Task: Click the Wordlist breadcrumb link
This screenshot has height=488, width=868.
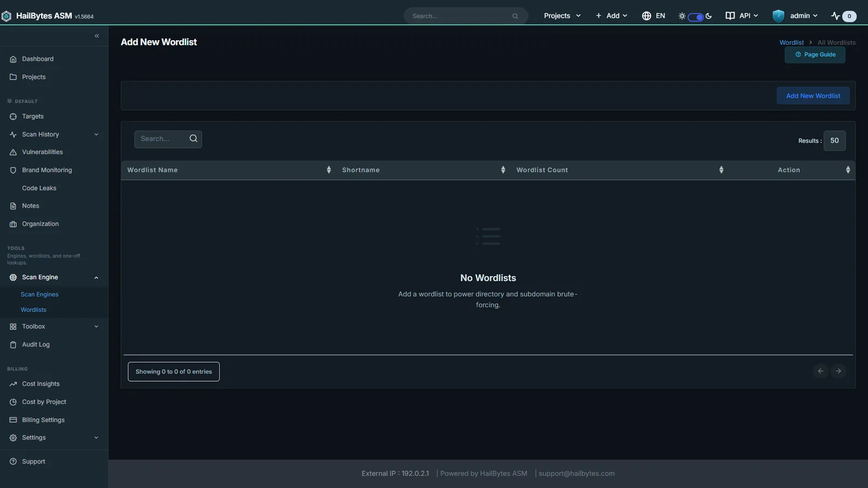Action: (x=792, y=42)
